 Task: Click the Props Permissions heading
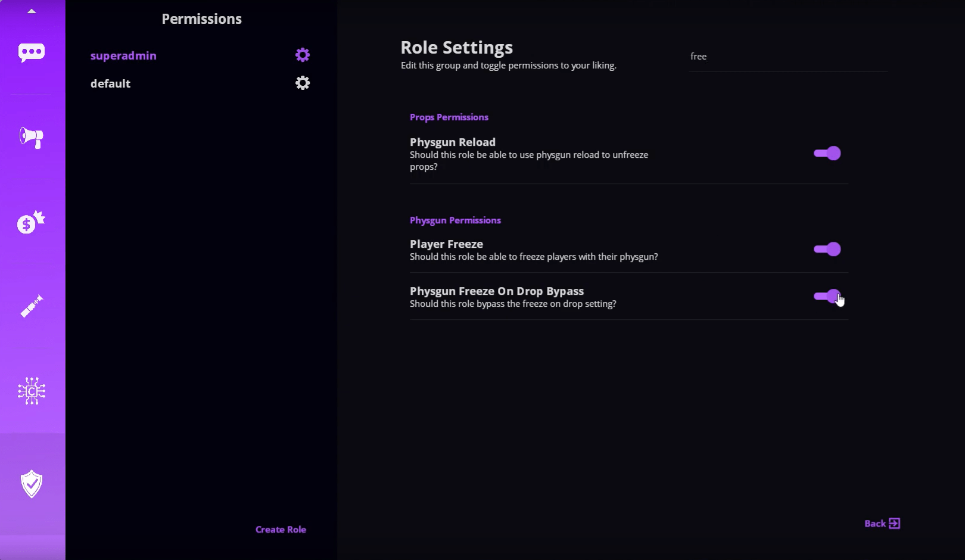449,117
